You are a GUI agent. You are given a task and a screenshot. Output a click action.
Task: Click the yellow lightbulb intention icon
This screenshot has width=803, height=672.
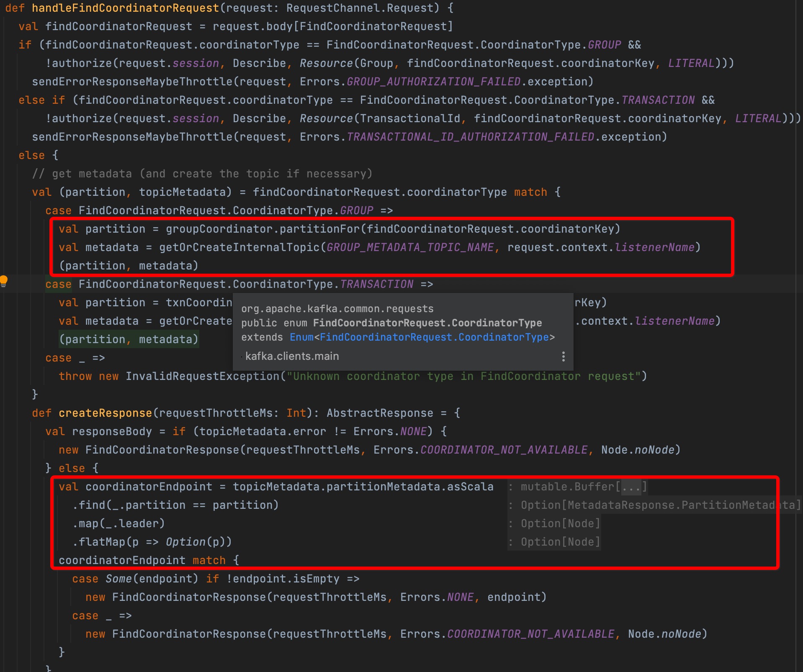tap(4, 281)
